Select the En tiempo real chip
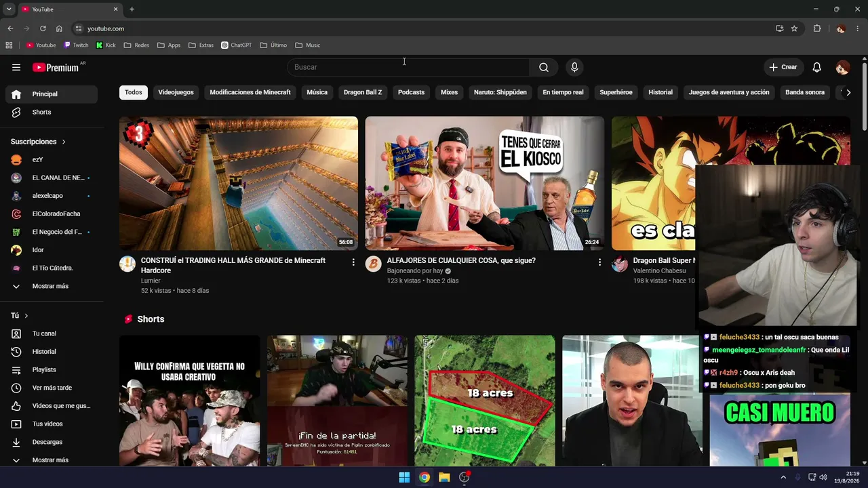 pyautogui.click(x=563, y=92)
